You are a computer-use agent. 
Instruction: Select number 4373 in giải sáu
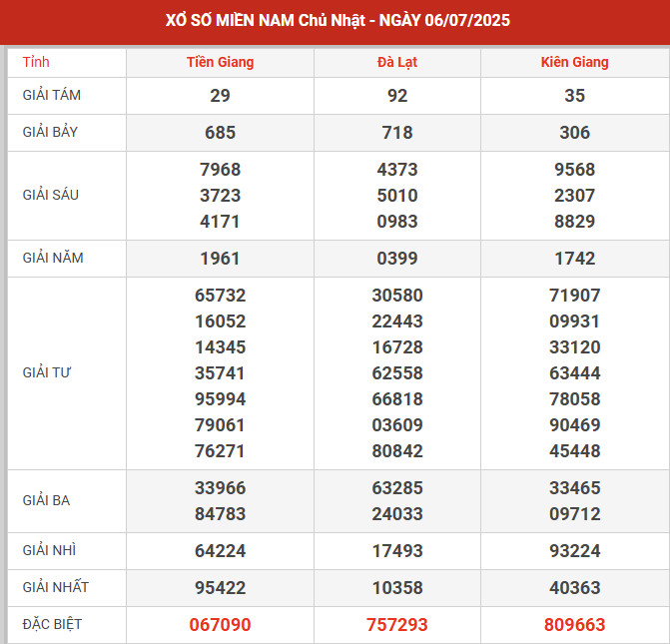tap(397, 170)
